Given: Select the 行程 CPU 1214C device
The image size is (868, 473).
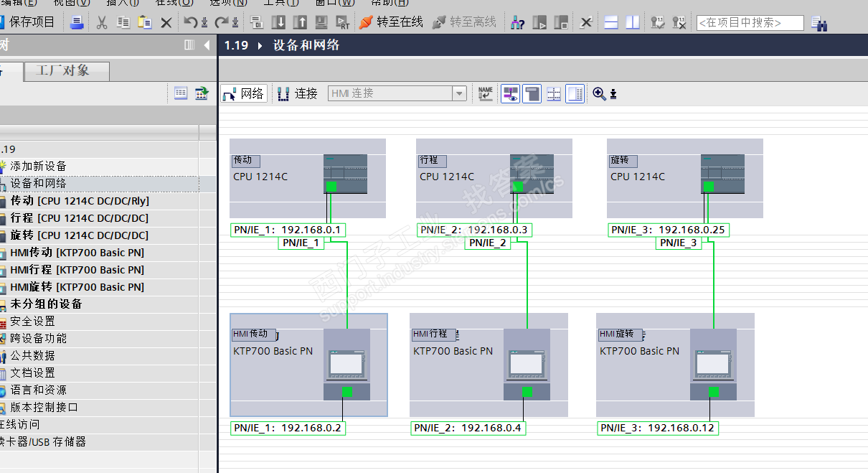Looking at the screenshot, I should (x=494, y=178).
